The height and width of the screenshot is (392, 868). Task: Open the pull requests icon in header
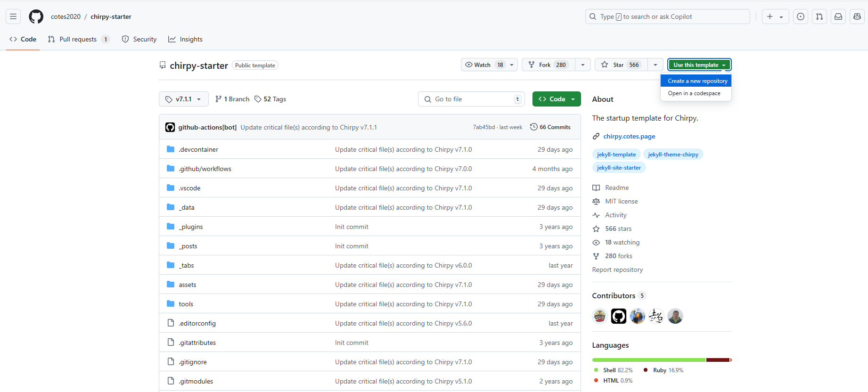(819, 16)
